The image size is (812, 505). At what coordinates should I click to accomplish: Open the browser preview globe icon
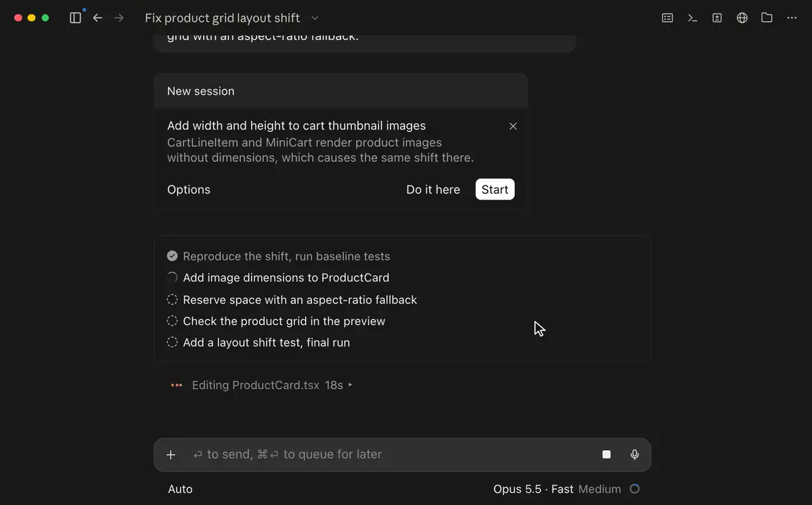(742, 18)
